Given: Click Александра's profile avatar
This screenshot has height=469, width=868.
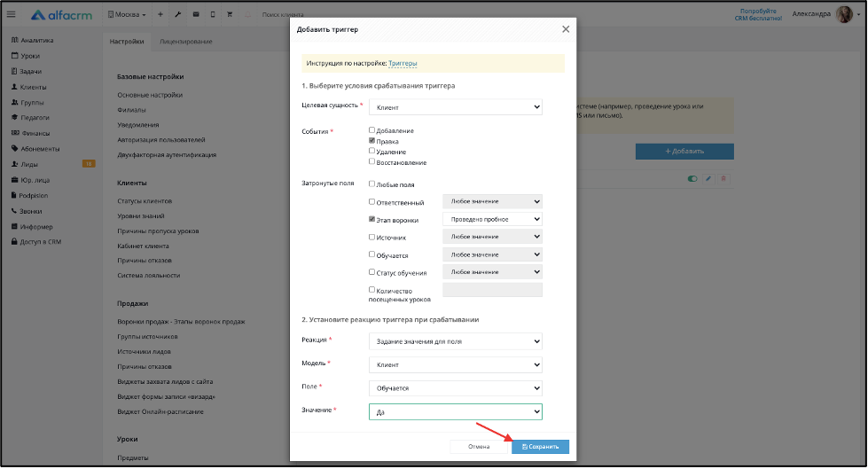Looking at the screenshot, I should click(844, 14).
